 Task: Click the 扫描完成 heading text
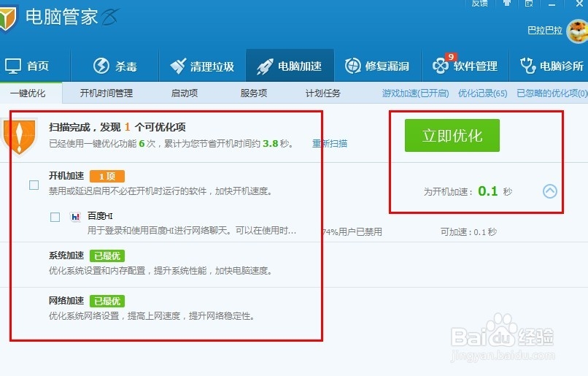coord(117,127)
